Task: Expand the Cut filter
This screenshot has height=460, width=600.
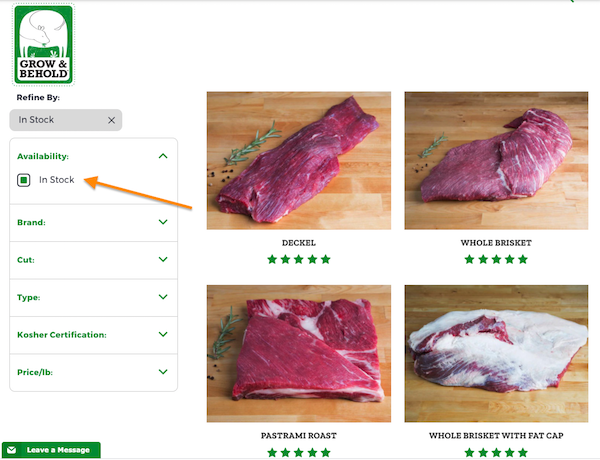Action: [x=163, y=259]
